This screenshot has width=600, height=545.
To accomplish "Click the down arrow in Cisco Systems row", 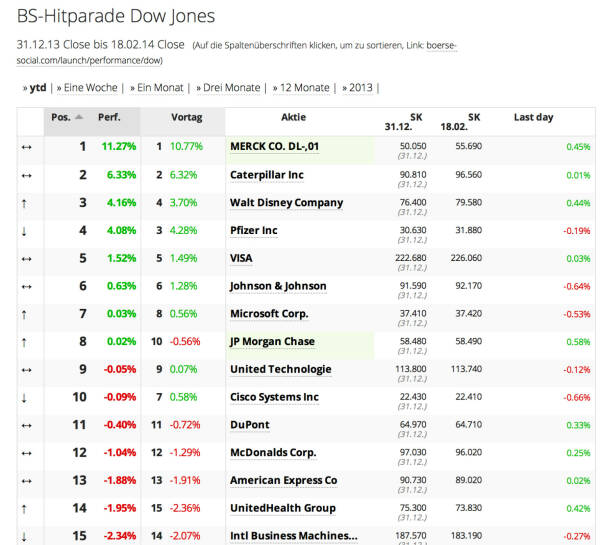I will [25, 397].
